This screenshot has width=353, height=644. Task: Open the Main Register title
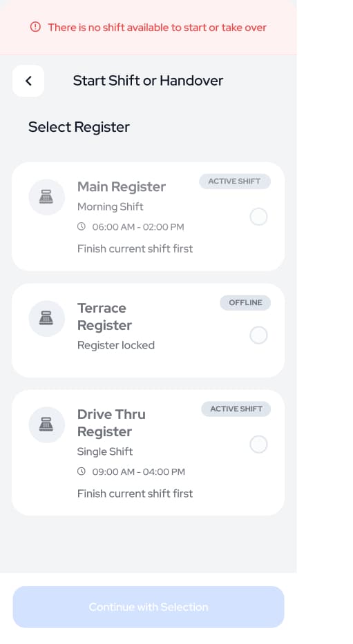121,187
